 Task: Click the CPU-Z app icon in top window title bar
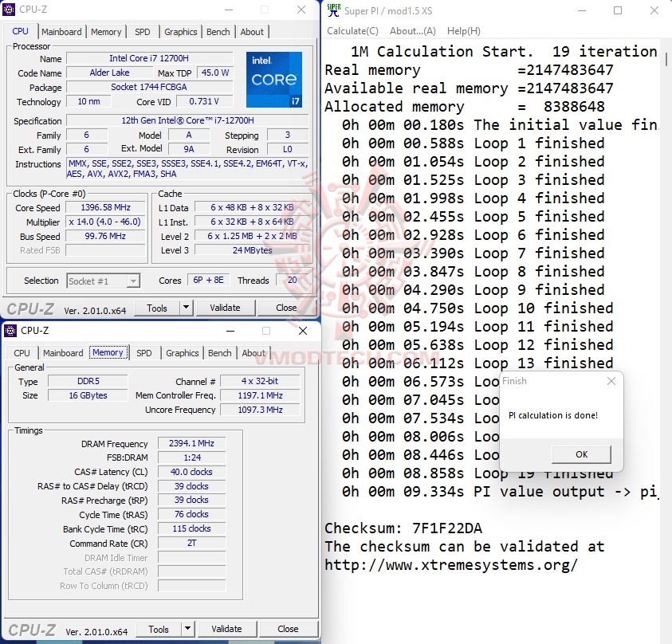click(x=9, y=9)
